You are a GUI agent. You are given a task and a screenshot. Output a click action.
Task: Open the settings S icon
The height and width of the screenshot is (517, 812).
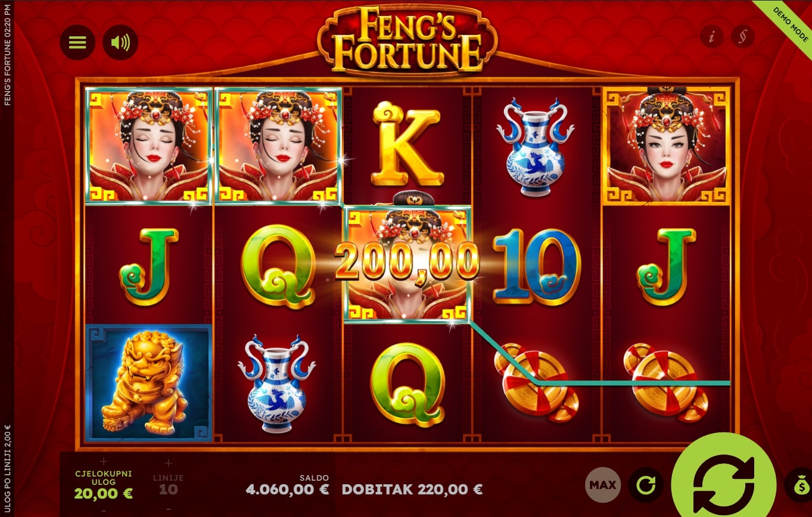tap(742, 37)
